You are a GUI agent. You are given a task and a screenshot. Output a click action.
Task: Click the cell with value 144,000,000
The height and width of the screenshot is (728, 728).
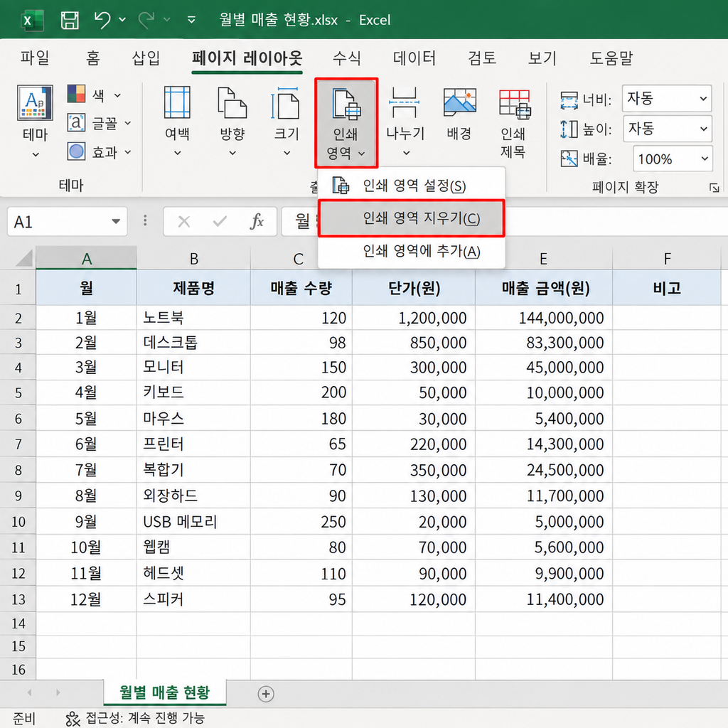pyautogui.click(x=544, y=318)
